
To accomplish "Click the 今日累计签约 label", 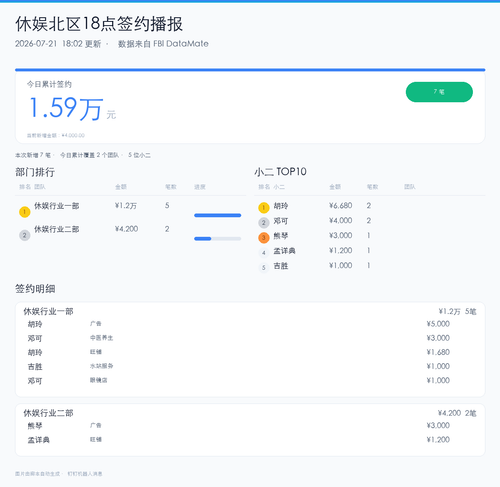I will (49, 84).
